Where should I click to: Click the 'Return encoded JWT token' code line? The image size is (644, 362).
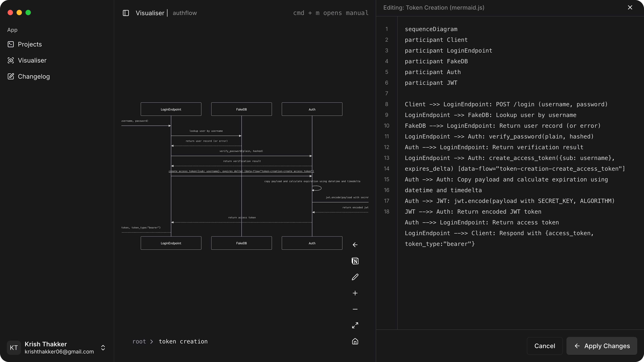pos(473,212)
